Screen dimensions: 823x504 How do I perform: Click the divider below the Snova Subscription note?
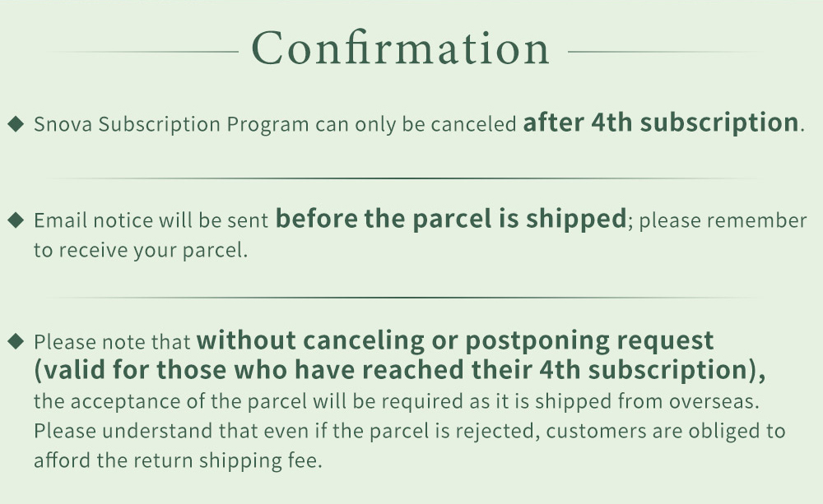point(403,178)
